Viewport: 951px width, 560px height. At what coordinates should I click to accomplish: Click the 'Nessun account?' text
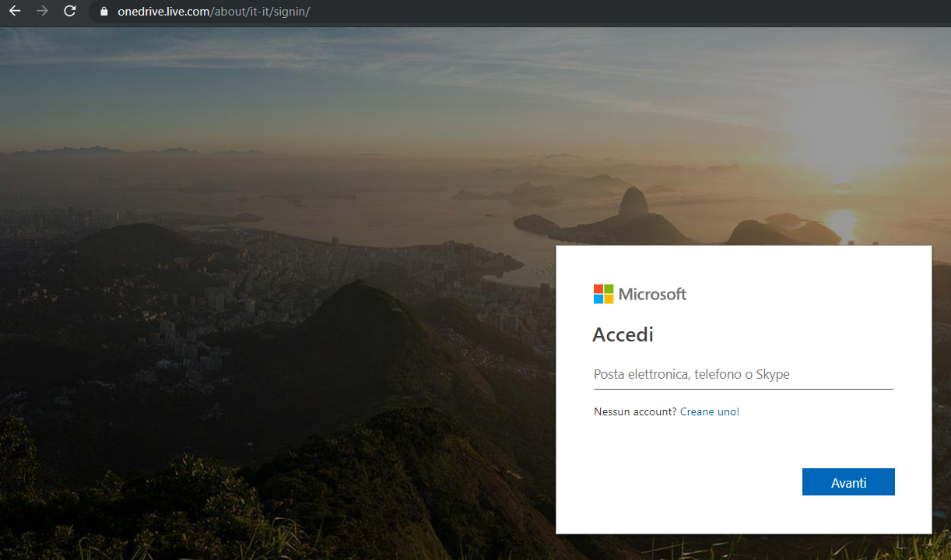coord(635,411)
